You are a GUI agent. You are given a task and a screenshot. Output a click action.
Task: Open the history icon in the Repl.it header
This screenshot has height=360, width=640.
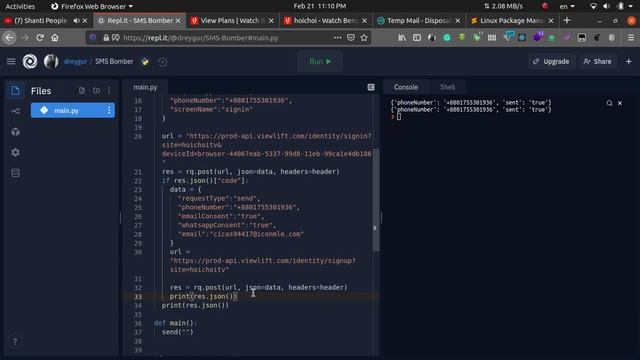coord(162,62)
